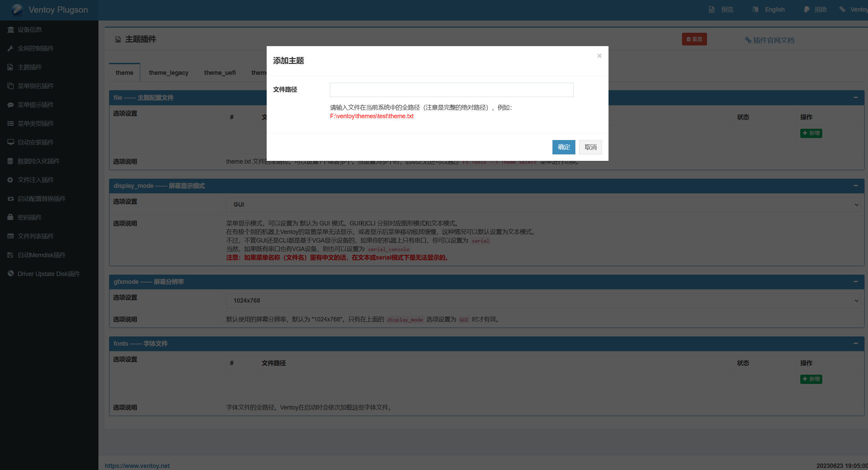Click the 确定 confirm button
This screenshot has width=868, height=470.
[564, 147]
